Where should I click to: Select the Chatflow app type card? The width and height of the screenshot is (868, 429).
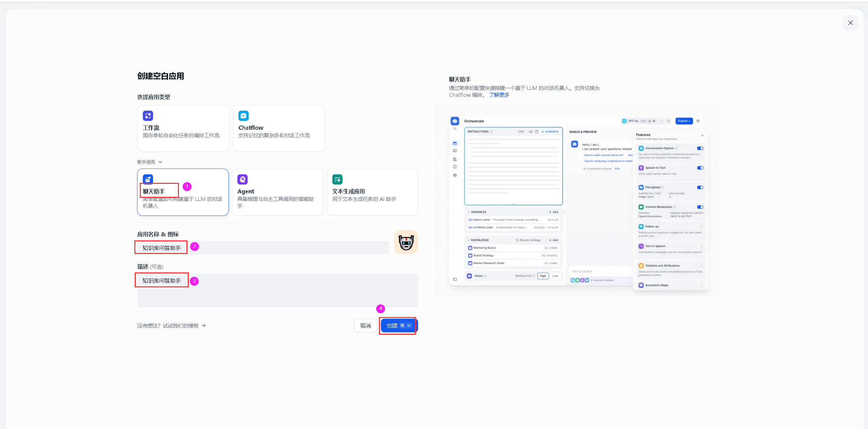279,128
